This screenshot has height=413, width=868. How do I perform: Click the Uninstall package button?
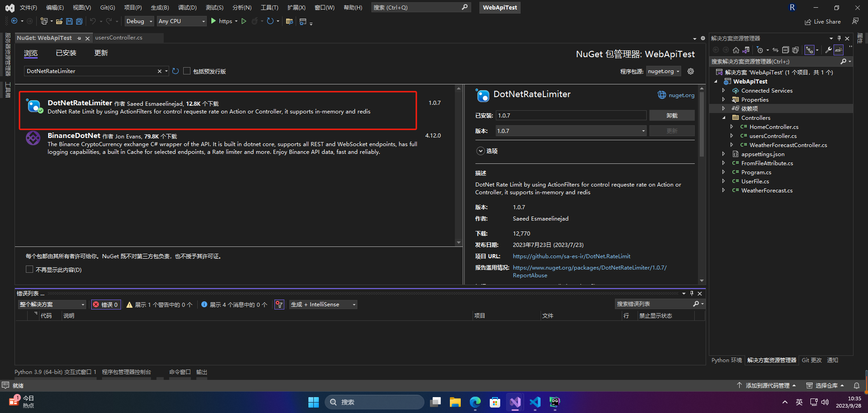click(672, 115)
